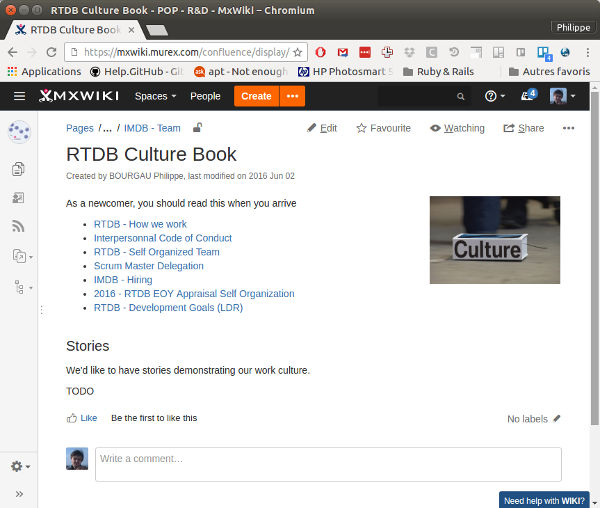This screenshot has width=600, height=508.
Task: Open the Blog icon in sidebar
Action: click(x=18, y=198)
